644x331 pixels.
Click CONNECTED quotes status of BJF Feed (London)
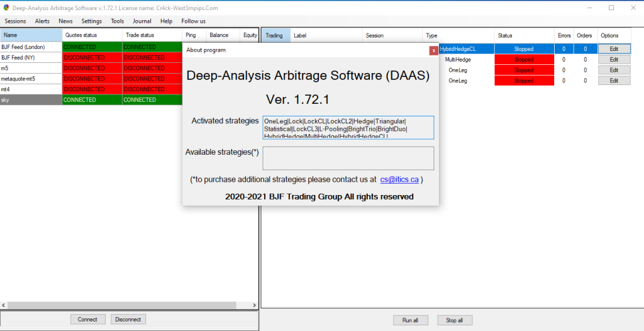coord(92,47)
